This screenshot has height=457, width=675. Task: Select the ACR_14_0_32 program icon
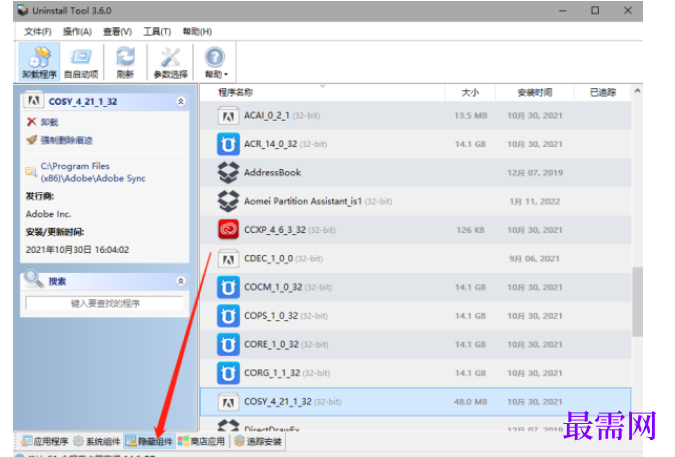pyautogui.click(x=228, y=144)
